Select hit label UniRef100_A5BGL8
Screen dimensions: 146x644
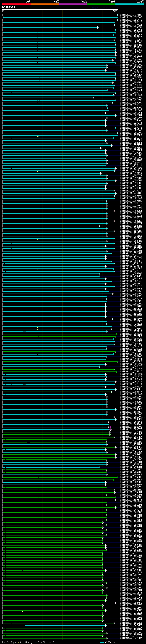coord(131,211)
